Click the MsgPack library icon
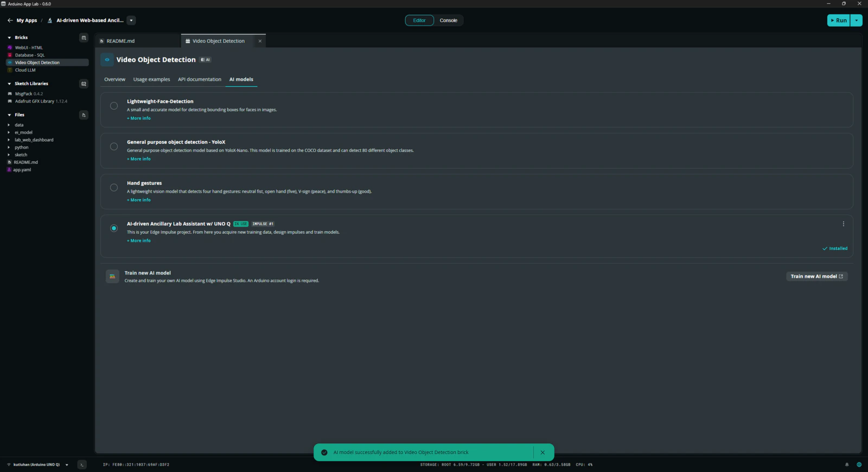868x472 pixels. click(10, 94)
